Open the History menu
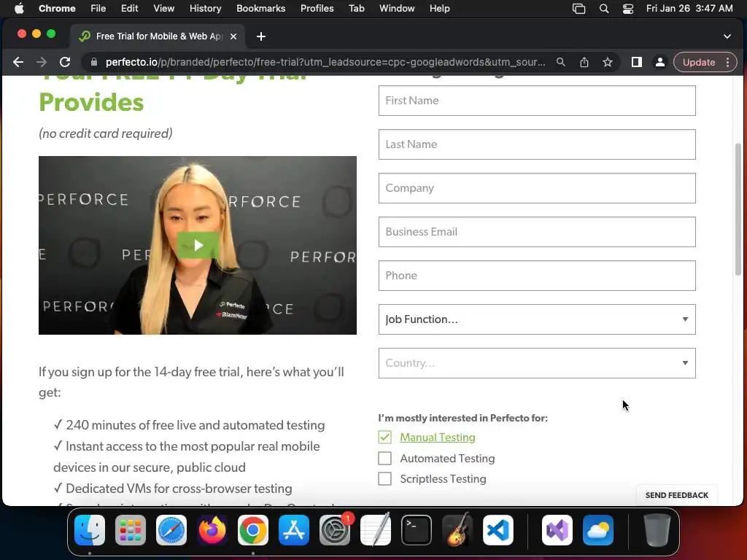Image resolution: width=747 pixels, height=560 pixels. tap(205, 9)
